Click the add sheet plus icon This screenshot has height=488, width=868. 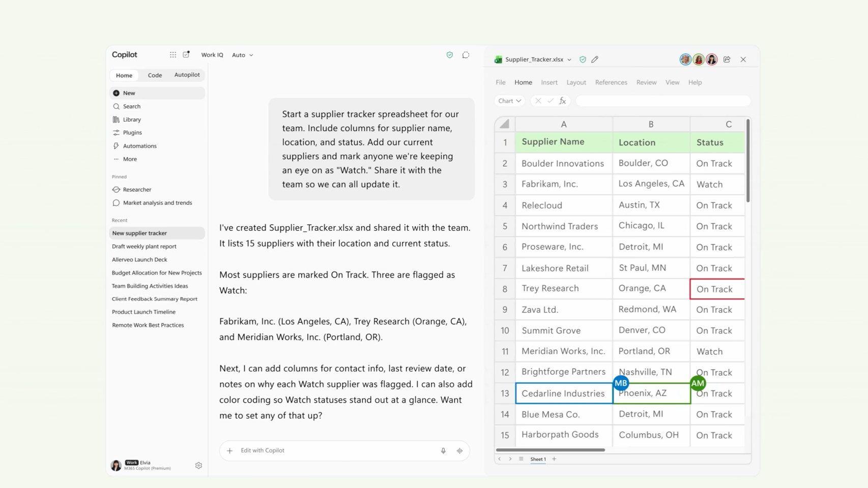(554, 459)
